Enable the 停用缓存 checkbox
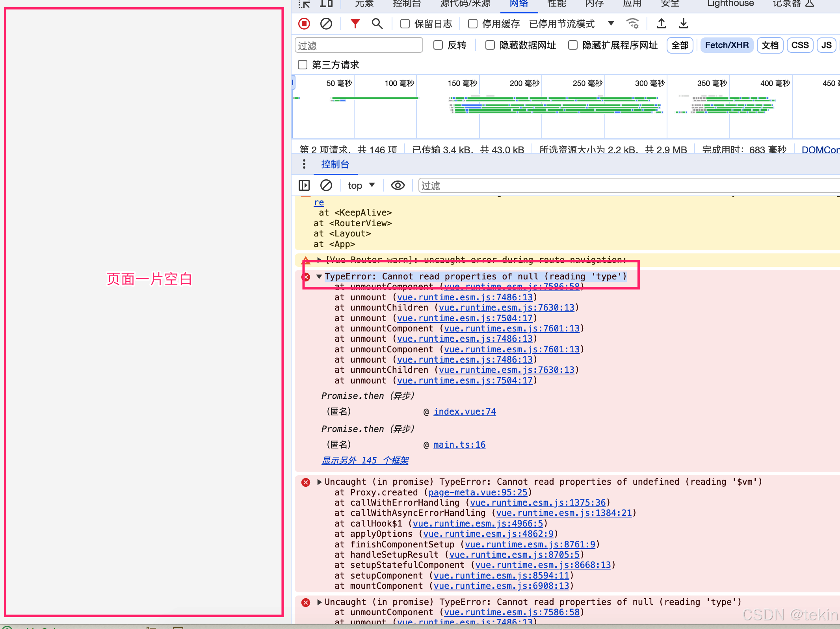 pyautogui.click(x=473, y=24)
